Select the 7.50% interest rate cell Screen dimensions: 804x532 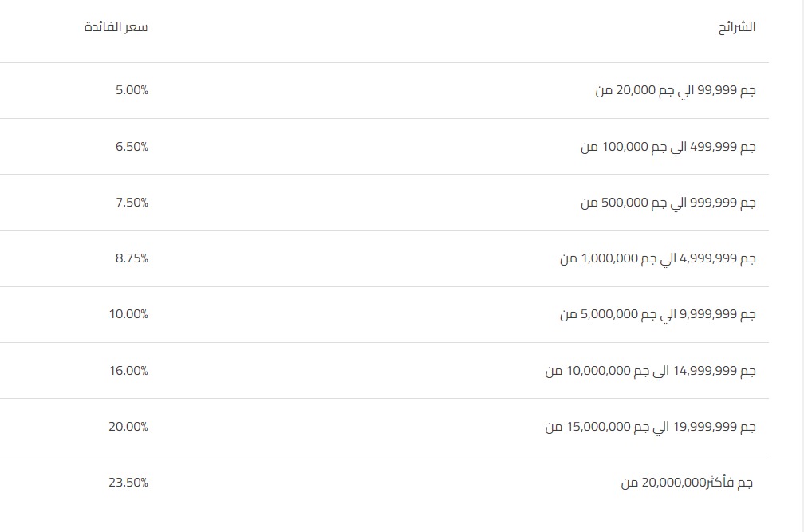point(132,203)
